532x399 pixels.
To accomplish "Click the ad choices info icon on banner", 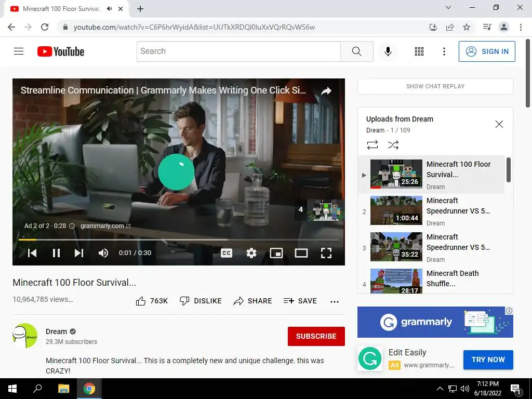I will pyautogui.click(x=509, y=311).
